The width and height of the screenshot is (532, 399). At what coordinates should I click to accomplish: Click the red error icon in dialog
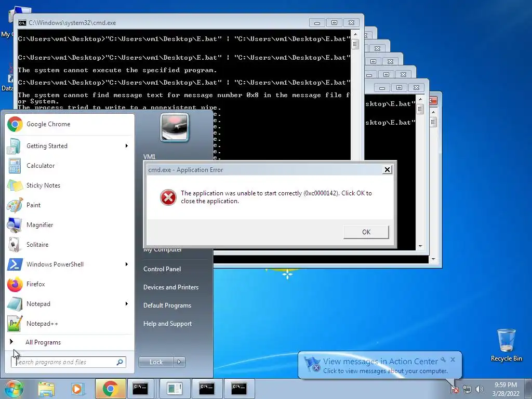(x=168, y=197)
